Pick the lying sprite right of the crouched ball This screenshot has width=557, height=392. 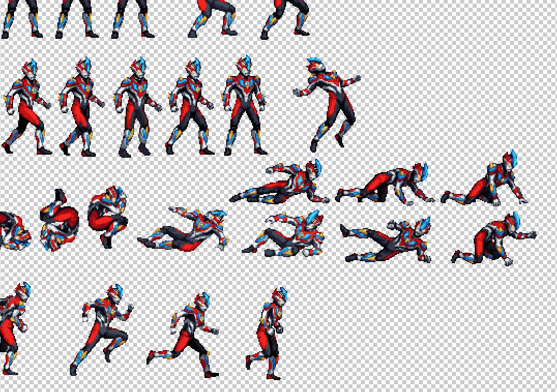183,229
